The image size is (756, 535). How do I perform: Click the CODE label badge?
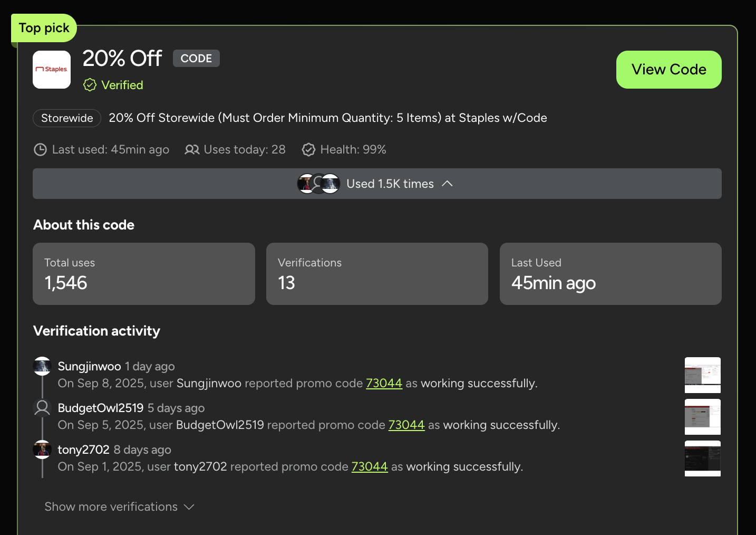196,59
